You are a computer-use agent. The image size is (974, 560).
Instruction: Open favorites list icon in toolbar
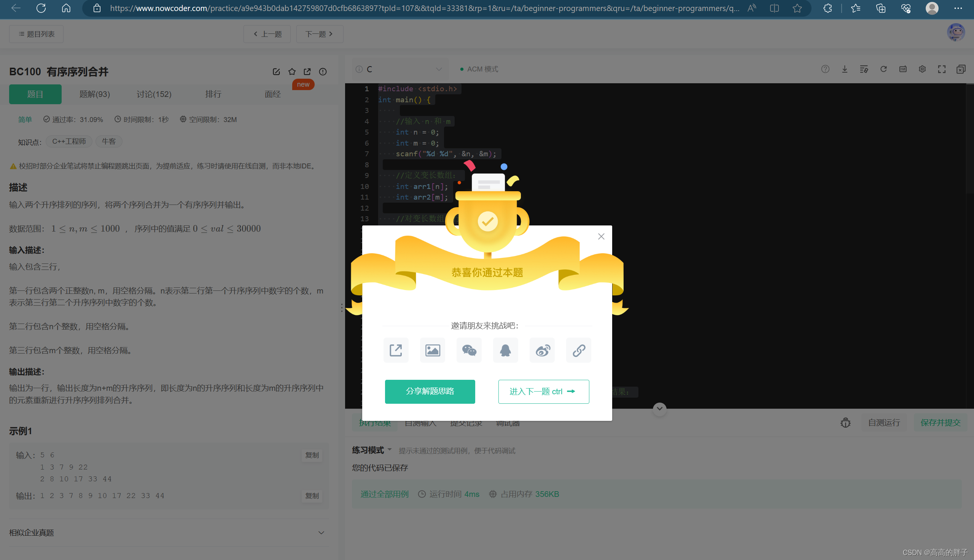855,8
